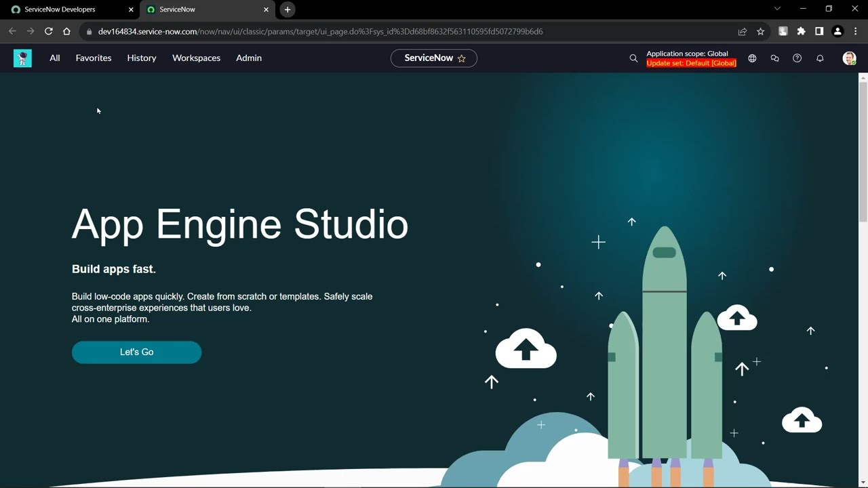
Task: Bookmark this page with the browser star
Action: [x=761, y=31]
